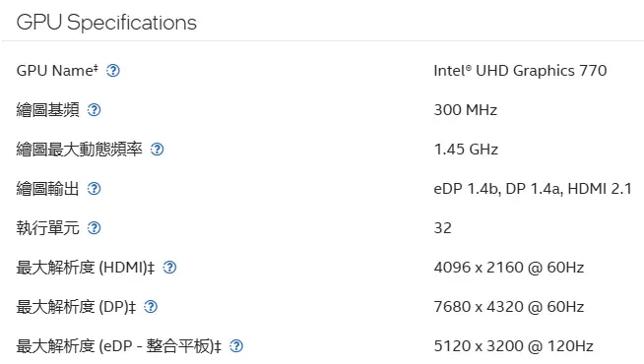
Task: Click the 300 MHz base frequency value
Action: tap(466, 110)
